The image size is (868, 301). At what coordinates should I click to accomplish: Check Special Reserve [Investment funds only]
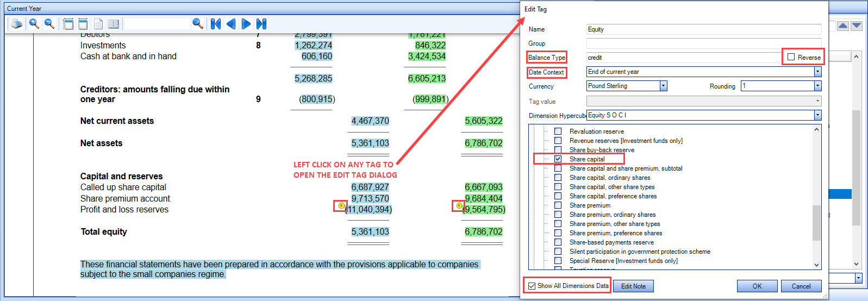click(x=558, y=261)
